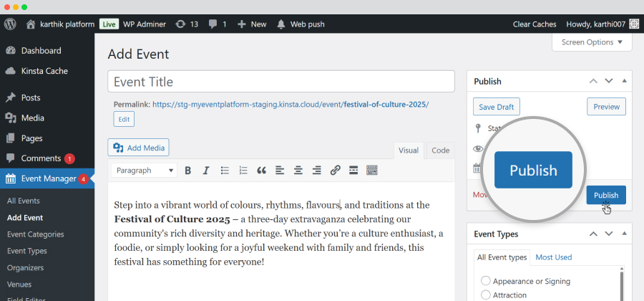Move Publish panel down
The image size is (644, 301).
(609, 81)
